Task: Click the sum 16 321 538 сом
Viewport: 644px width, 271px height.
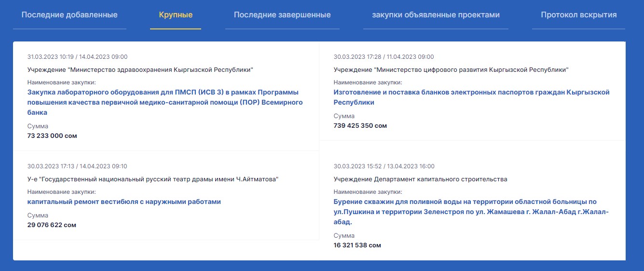Action: 357,245
